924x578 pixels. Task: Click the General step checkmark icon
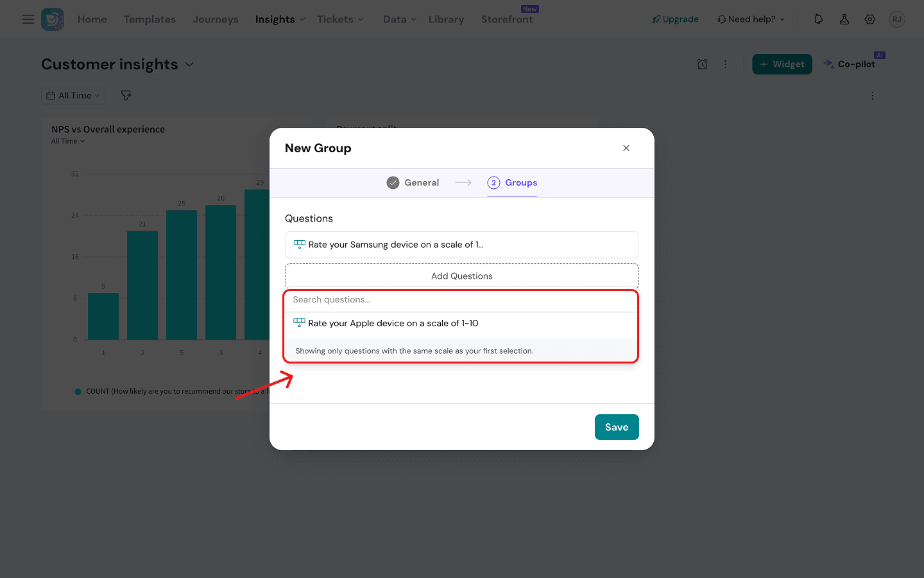click(x=393, y=183)
